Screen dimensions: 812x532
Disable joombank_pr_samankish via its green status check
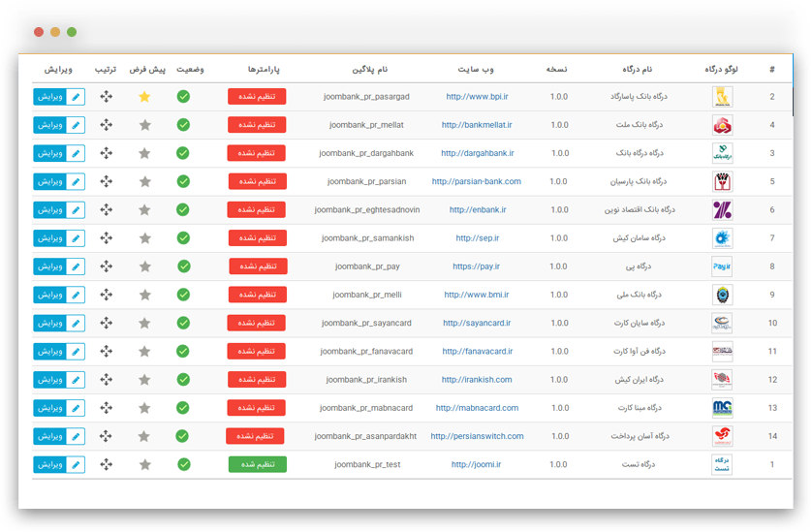click(x=182, y=238)
